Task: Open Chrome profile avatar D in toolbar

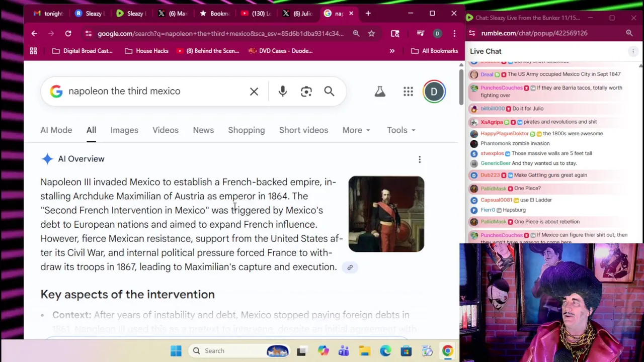Action: click(x=437, y=34)
